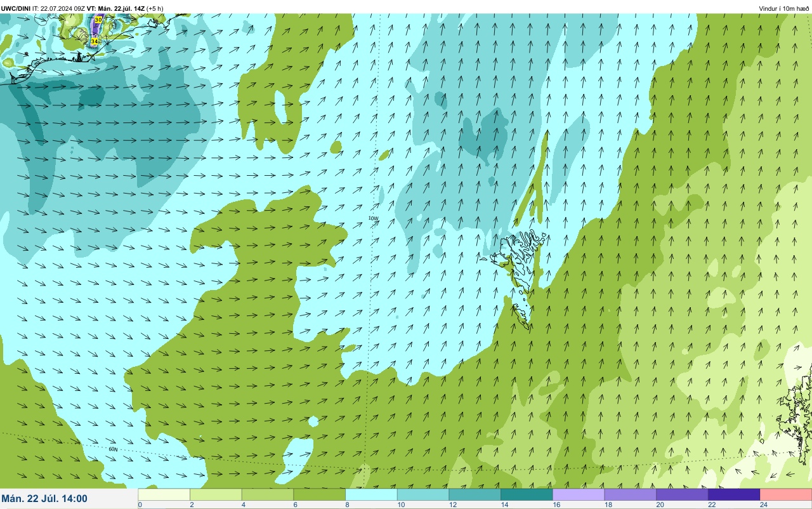Click the lavender 16–18 legend swatch
The width and height of the screenshot is (812, 509).
579,494
